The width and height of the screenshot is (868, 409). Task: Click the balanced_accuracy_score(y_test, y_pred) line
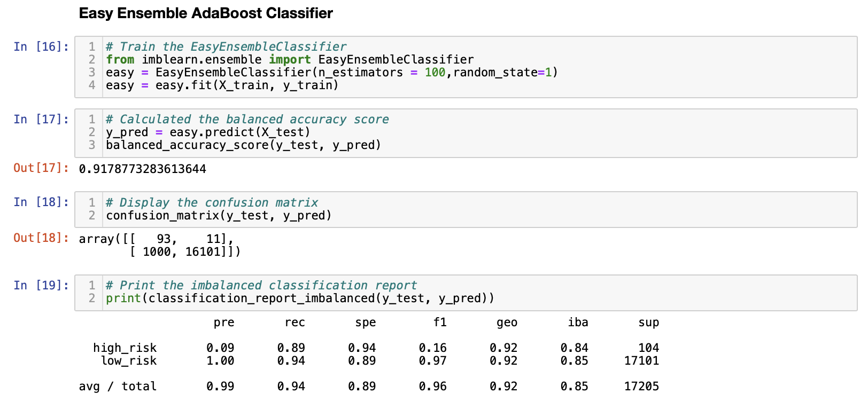click(244, 145)
